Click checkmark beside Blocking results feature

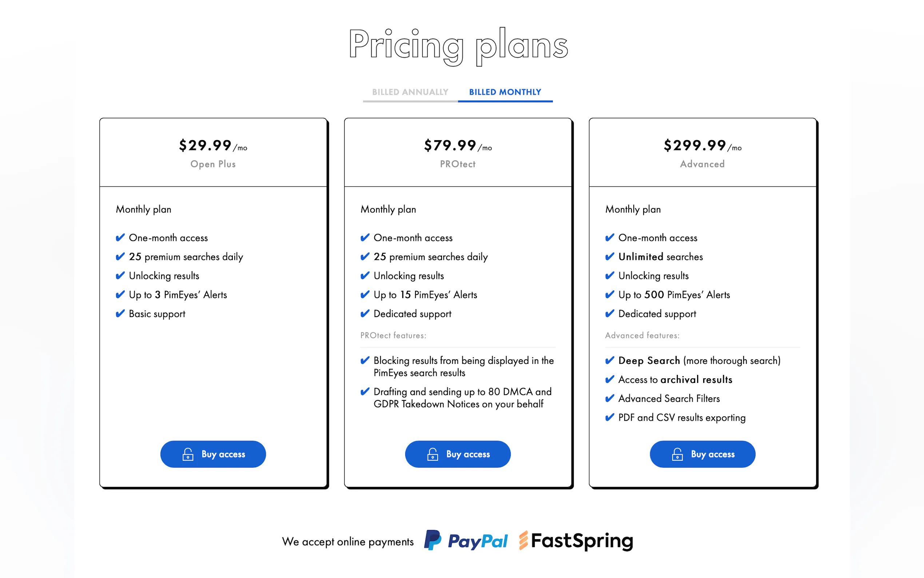click(365, 360)
